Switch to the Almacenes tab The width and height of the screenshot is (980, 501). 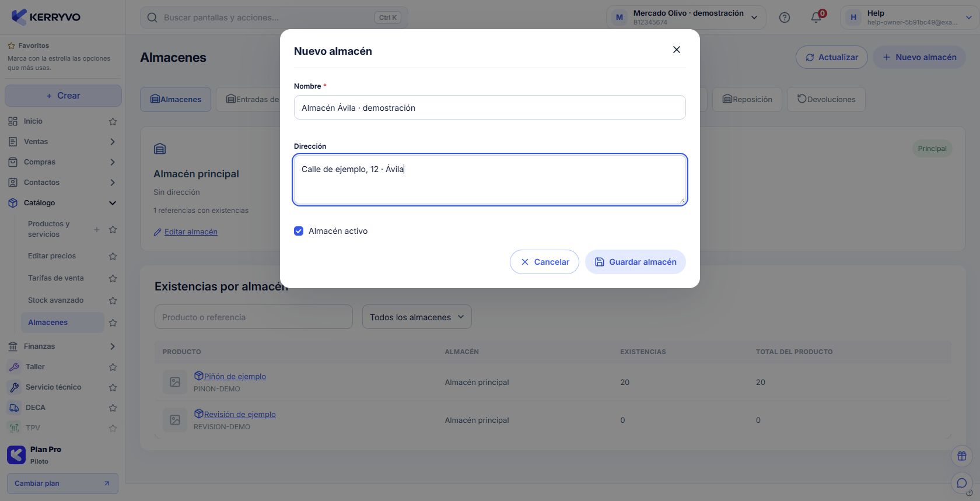pyautogui.click(x=176, y=99)
